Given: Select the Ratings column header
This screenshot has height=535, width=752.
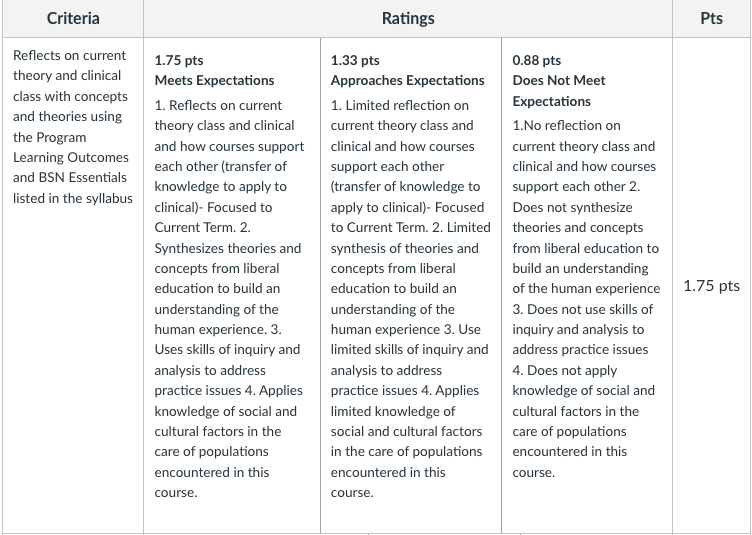Looking at the screenshot, I should point(408,18).
